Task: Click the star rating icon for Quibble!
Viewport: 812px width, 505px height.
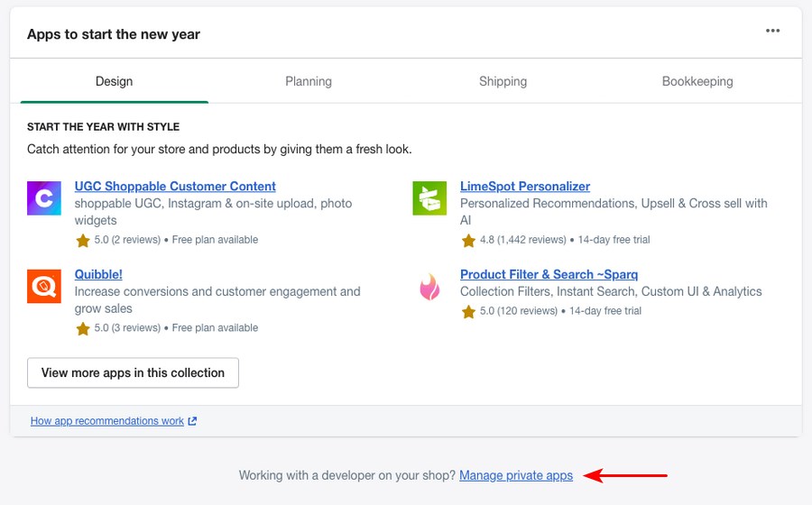Action: click(x=83, y=328)
